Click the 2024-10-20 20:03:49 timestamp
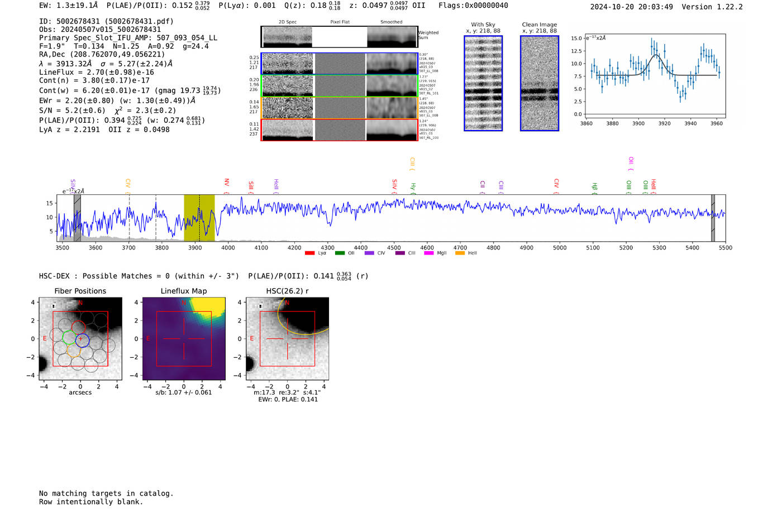 point(631,7)
